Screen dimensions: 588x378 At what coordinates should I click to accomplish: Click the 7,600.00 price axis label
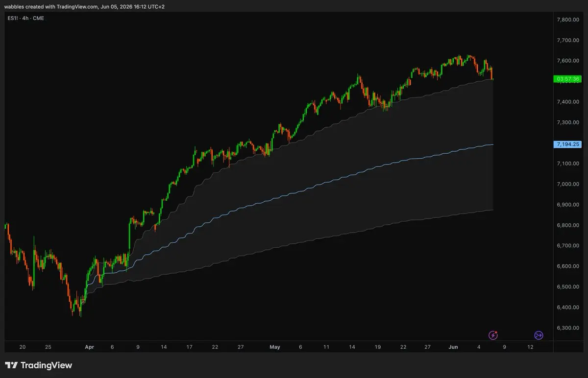[568, 61]
